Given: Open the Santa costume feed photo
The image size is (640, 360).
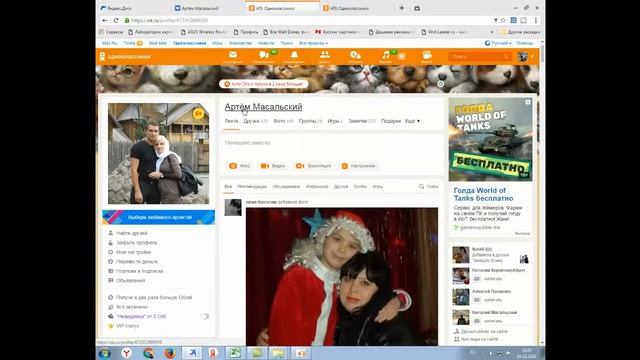Looking at the screenshot, I should tap(342, 277).
